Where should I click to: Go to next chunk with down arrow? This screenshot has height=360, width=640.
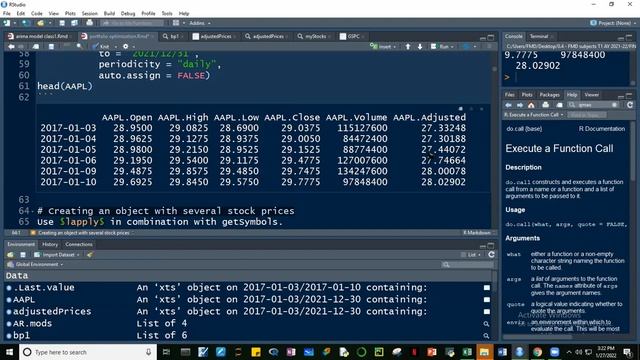(x=420, y=47)
